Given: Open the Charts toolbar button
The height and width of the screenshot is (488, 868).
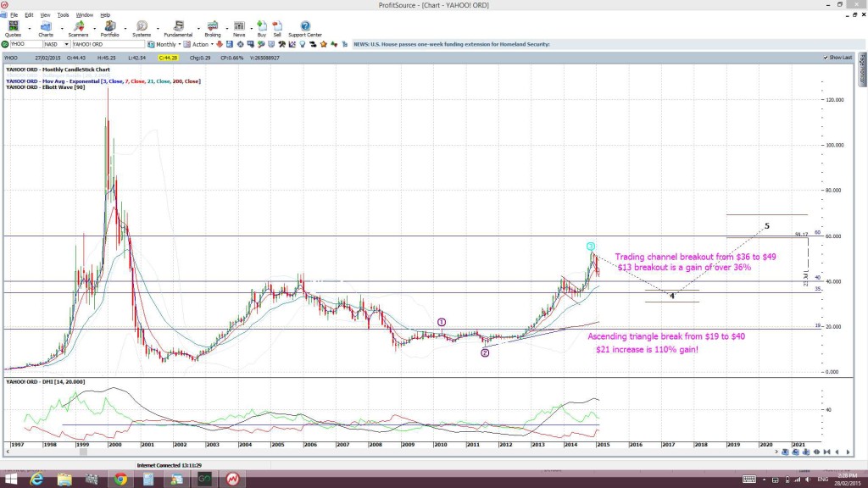Looking at the screenshot, I should 46,28.
